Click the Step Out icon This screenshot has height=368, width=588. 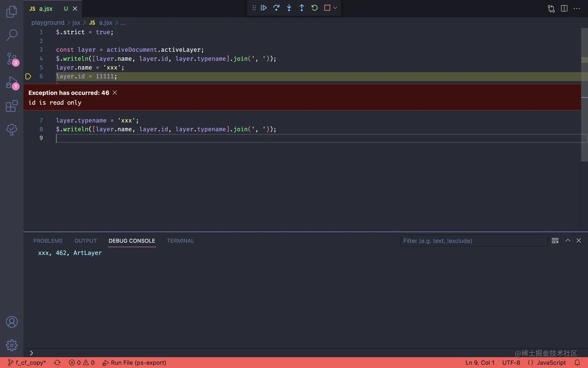click(x=302, y=8)
